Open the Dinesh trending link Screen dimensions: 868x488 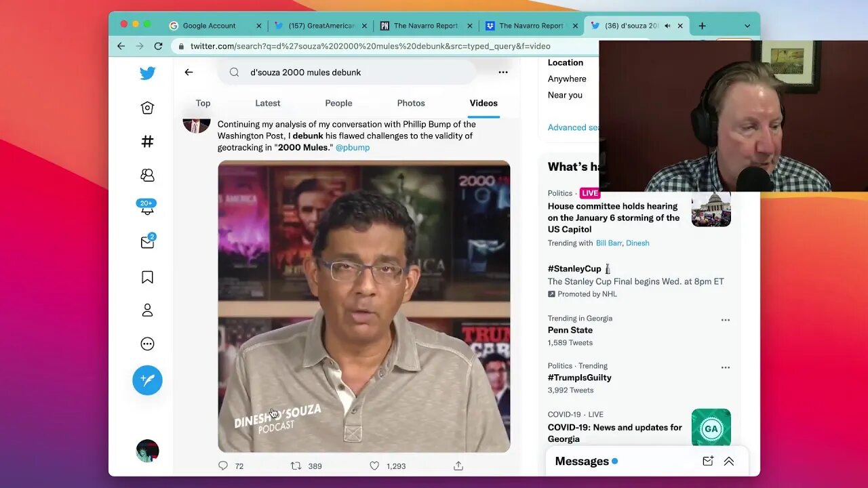(x=637, y=243)
